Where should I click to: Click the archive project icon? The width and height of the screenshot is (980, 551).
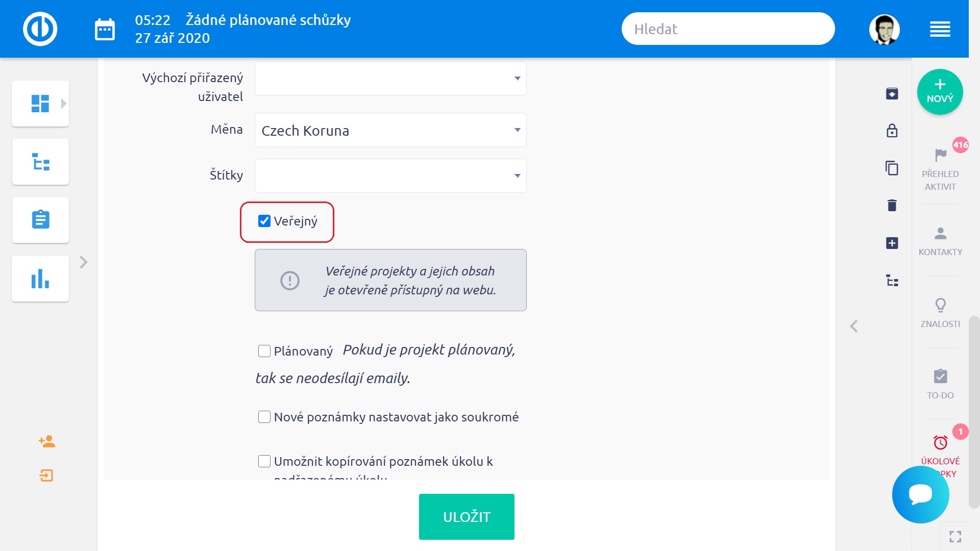pyautogui.click(x=892, y=93)
